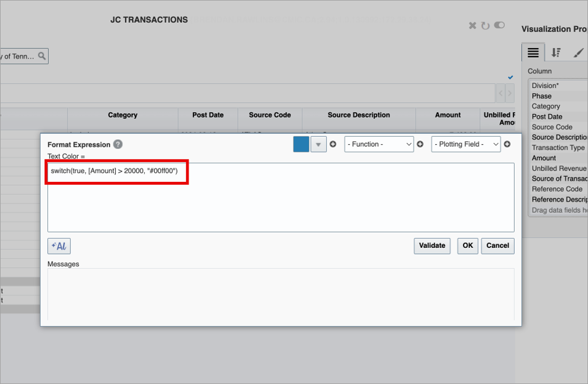Expand the color picker arrow
This screenshot has height=384, width=588.
click(319, 144)
